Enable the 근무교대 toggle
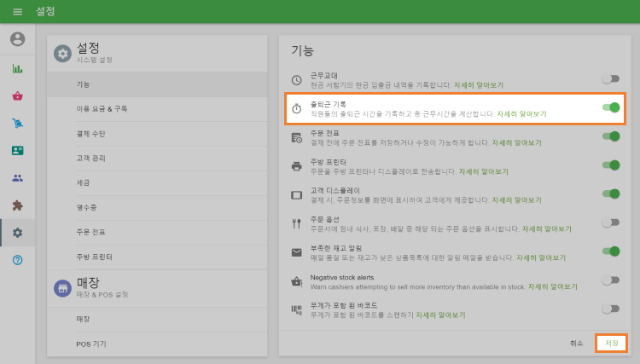 [609, 79]
